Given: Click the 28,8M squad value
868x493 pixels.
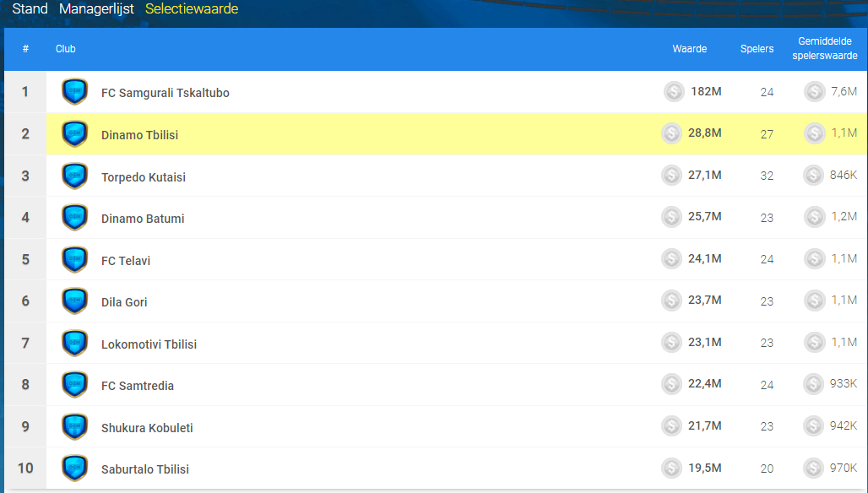Looking at the screenshot, I should tap(705, 133).
